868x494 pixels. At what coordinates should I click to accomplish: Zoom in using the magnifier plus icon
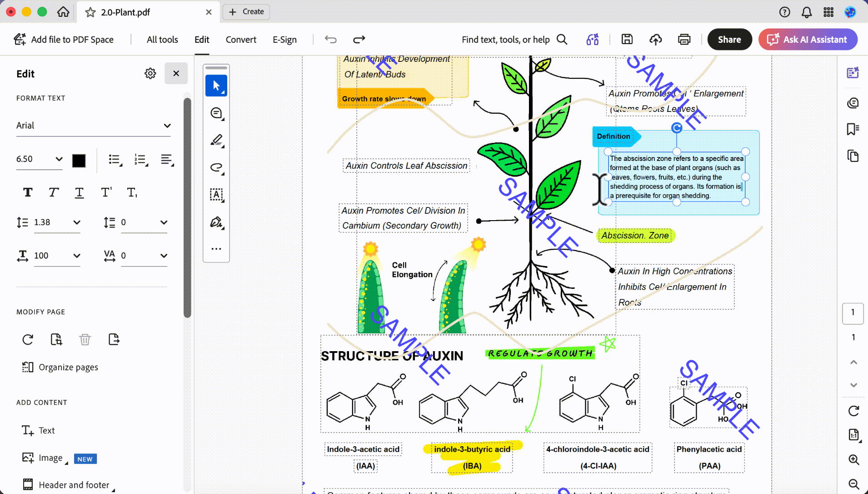click(x=854, y=459)
